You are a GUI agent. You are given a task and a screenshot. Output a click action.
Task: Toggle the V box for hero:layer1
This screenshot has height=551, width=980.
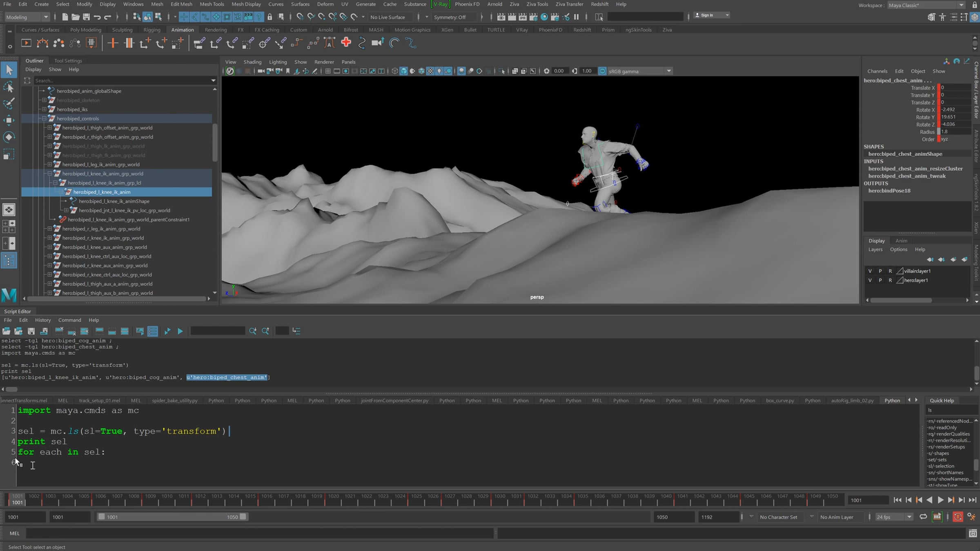click(870, 280)
